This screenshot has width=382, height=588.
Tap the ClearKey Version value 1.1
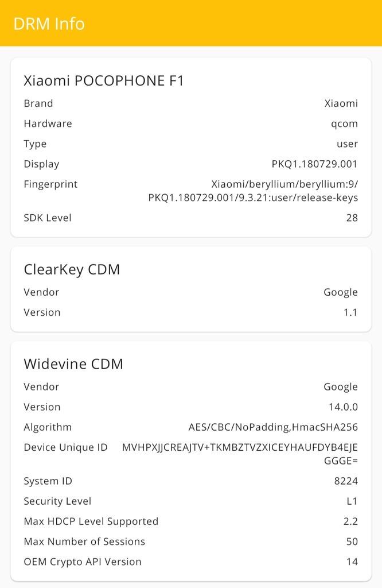[350, 312]
